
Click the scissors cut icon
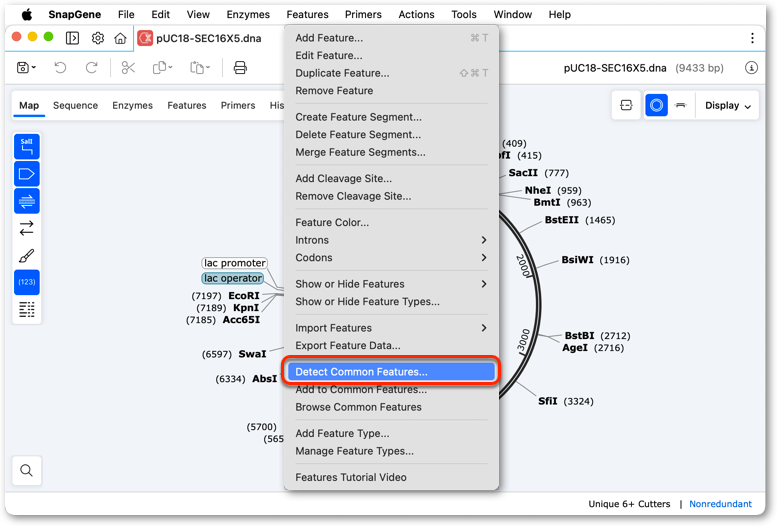[128, 67]
